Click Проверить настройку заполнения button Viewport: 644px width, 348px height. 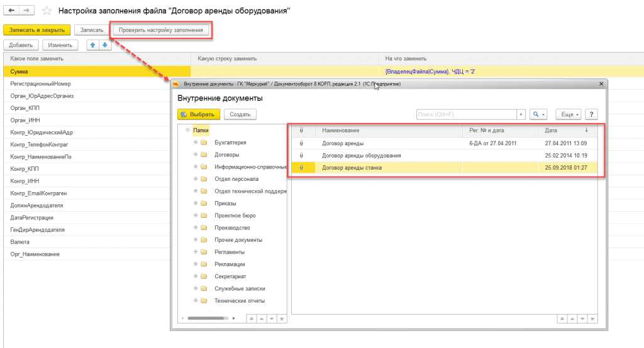pos(161,30)
